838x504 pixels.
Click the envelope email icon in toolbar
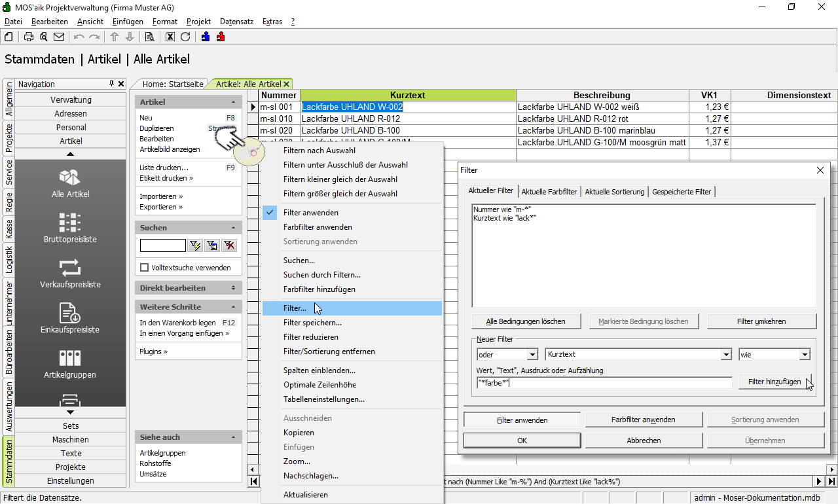pyautogui.click(x=59, y=37)
